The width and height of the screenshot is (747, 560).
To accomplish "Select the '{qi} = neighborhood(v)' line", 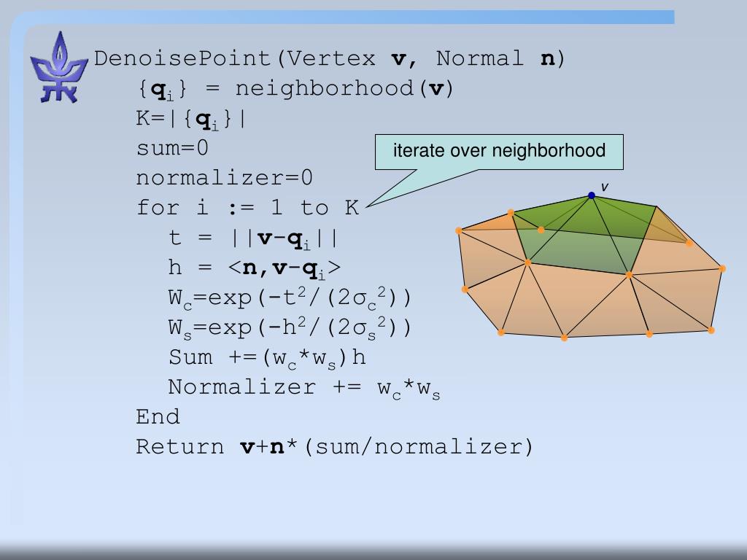I will pyautogui.click(x=295, y=89).
